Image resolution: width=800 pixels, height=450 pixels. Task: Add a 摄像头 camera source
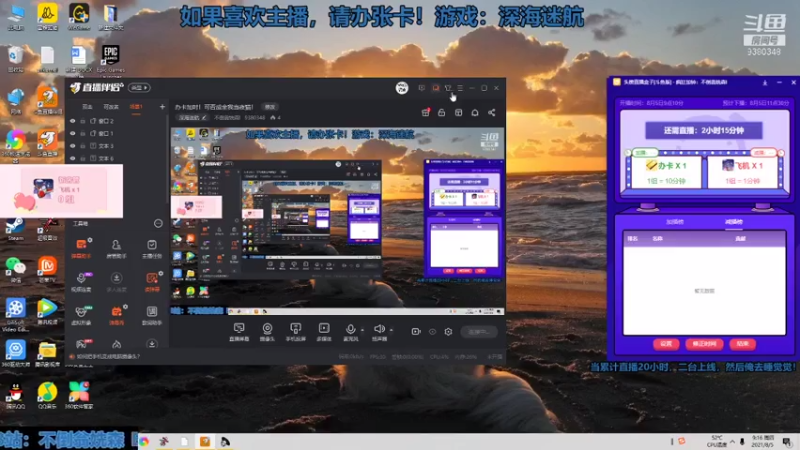[267, 332]
